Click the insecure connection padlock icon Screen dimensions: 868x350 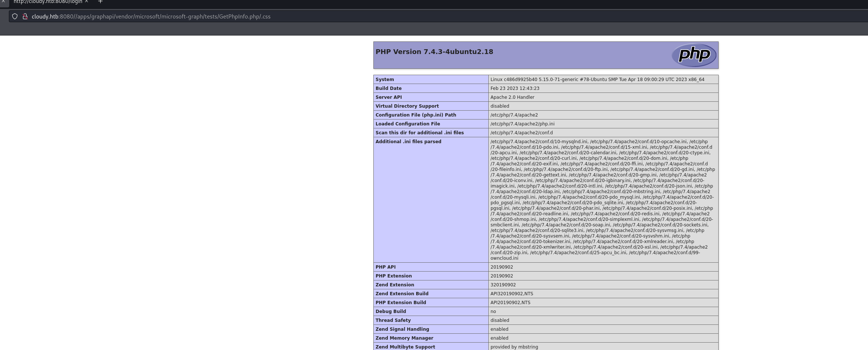click(x=25, y=16)
